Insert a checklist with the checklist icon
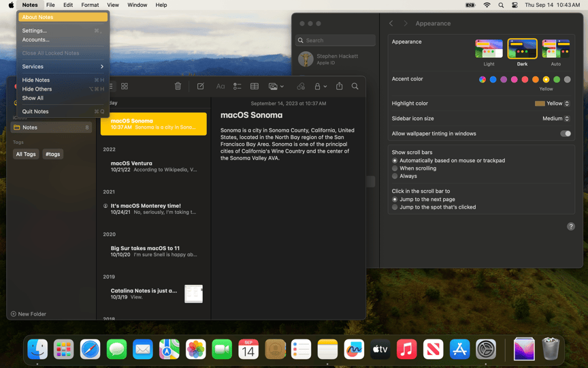The width and height of the screenshot is (588, 368). click(237, 87)
